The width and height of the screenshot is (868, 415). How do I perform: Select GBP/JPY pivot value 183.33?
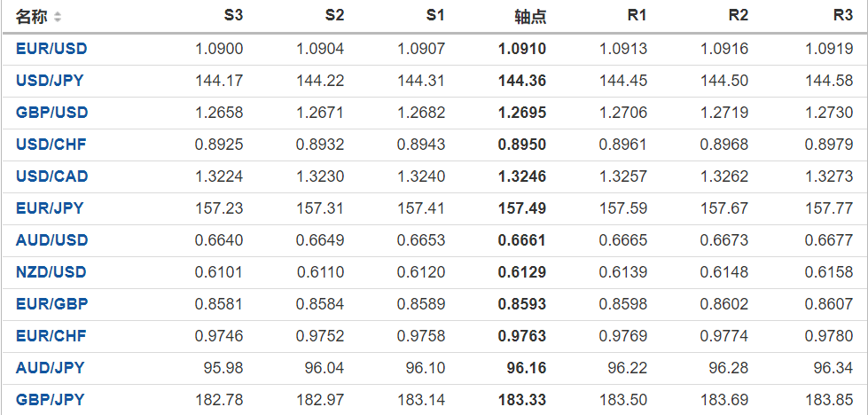[522, 400]
